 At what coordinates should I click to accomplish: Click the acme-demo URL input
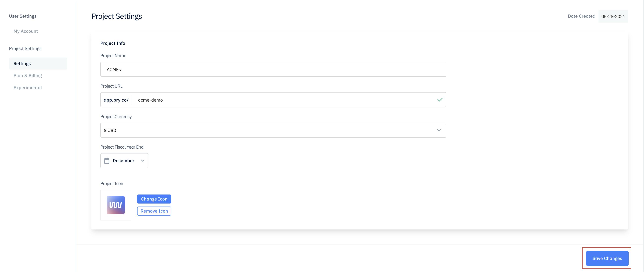[285, 100]
